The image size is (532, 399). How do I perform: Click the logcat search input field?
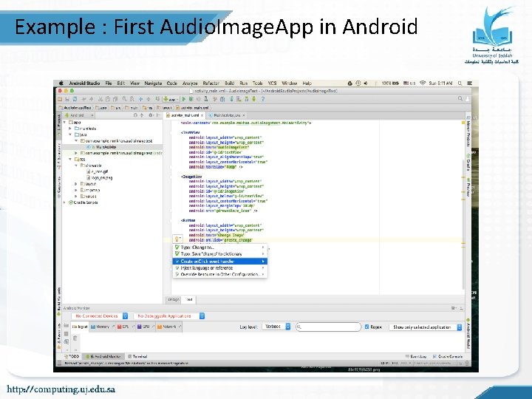click(328, 327)
